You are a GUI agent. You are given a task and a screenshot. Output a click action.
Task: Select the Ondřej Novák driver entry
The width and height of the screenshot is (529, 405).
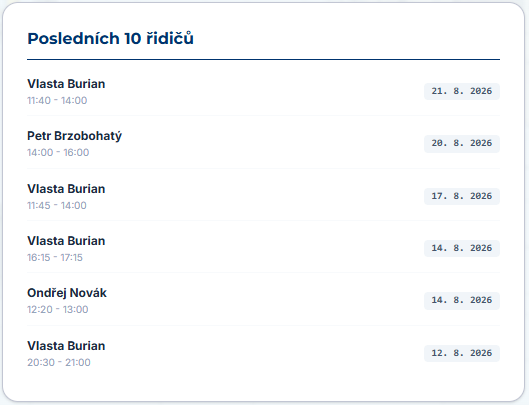(263, 300)
